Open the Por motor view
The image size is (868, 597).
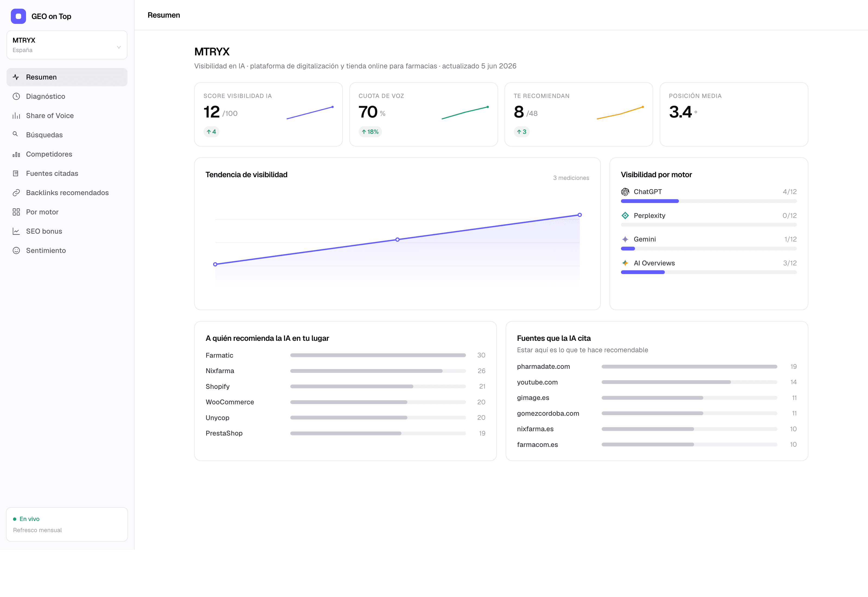67,212
